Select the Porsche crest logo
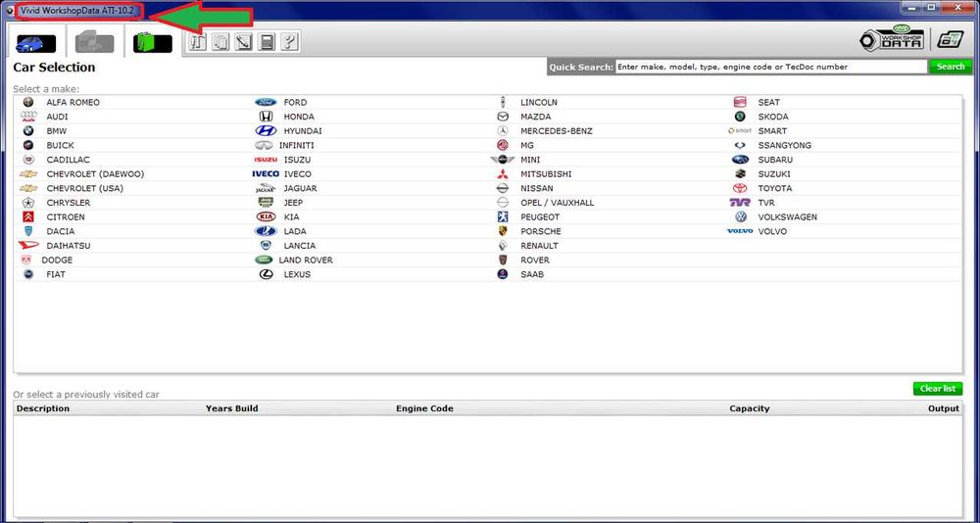This screenshot has width=980, height=523. 503,231
